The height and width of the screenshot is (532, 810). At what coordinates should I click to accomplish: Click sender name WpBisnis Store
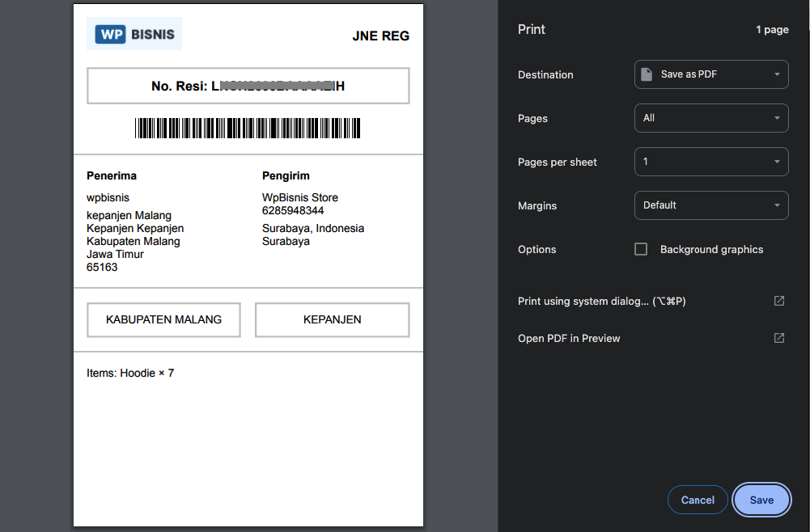pos(300,197)
